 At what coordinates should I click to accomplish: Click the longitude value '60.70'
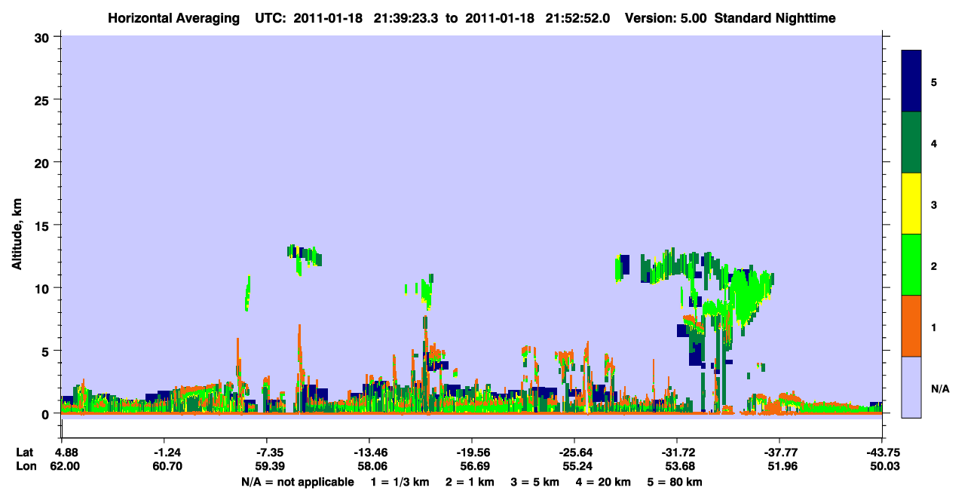click(x=167, y=467)
